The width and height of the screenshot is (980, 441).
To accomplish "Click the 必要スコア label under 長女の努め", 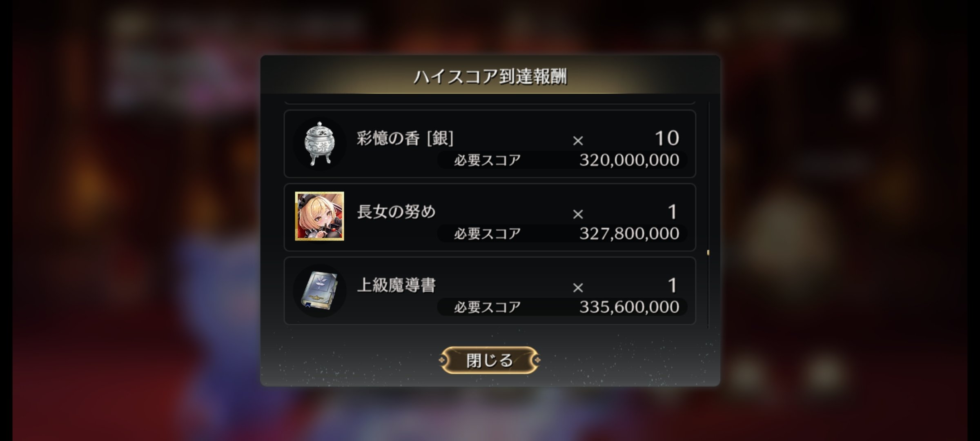I will click(x=488, y=234).
